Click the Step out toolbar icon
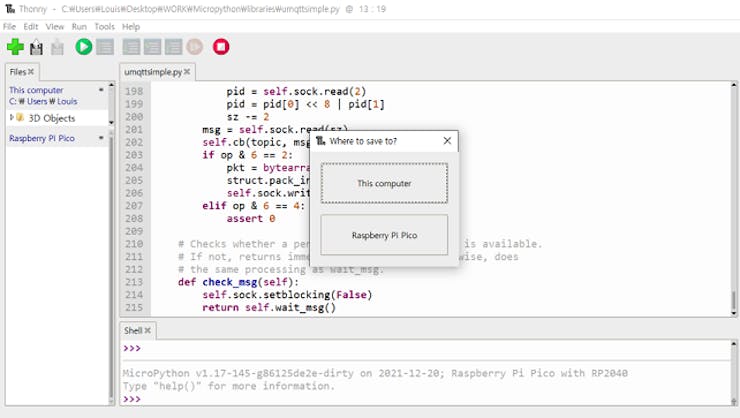The height and width of the screenshot is (418, 740). 173,47
